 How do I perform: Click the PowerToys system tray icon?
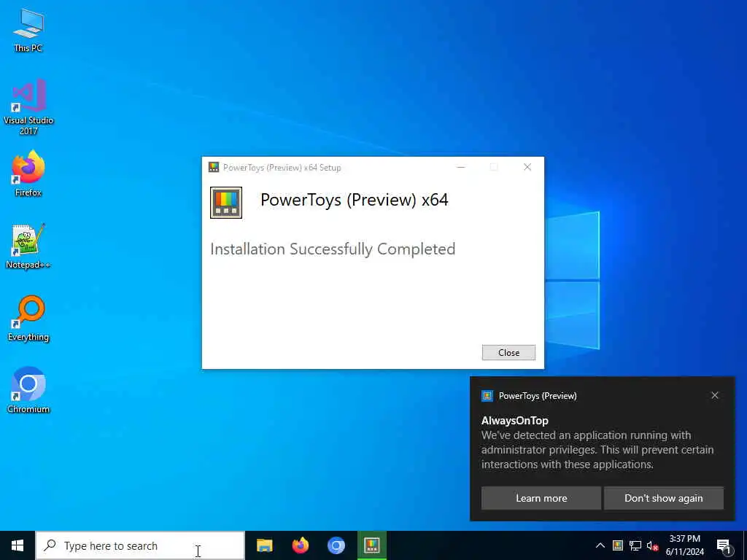click(x=617, y=545)
